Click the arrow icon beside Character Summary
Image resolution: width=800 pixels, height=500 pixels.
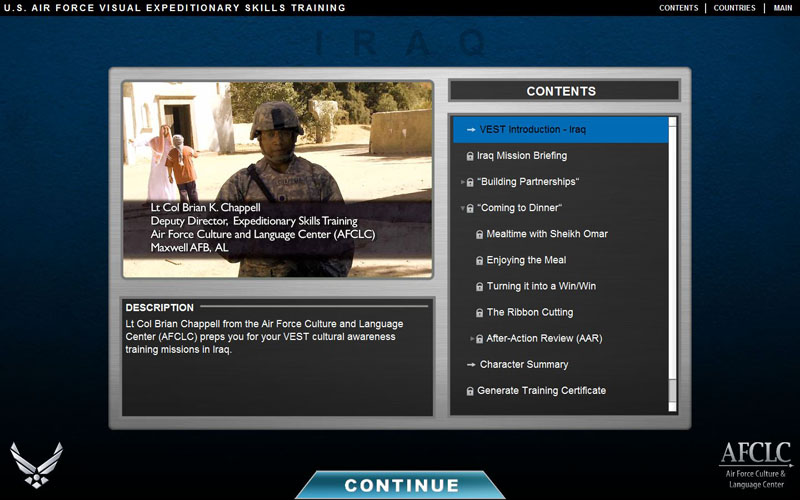point(471,364)
